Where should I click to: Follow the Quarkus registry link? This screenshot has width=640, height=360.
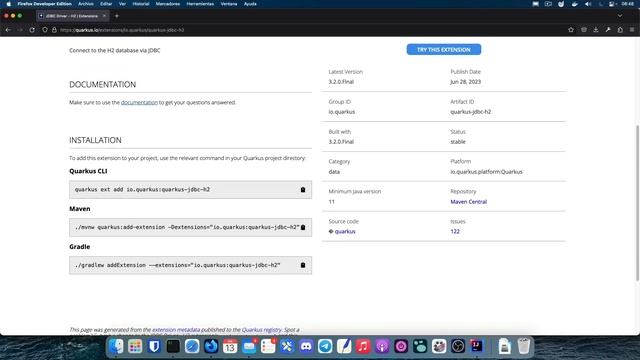click(x=262, y=330)
